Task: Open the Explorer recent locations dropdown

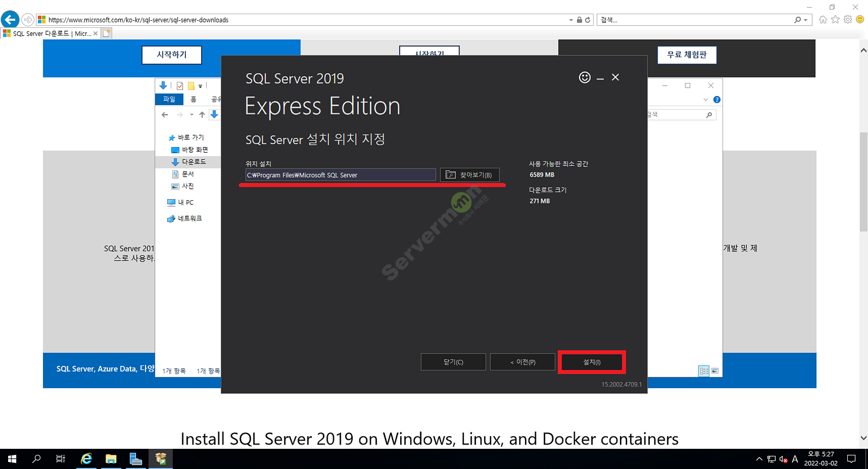Action: pyautogui.click(x=191, y=115)
